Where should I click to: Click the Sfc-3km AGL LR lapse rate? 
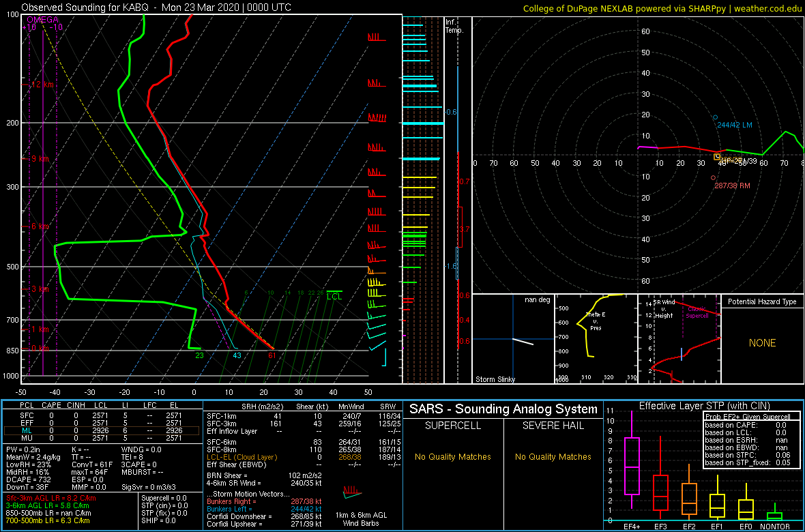pos(51,499)
